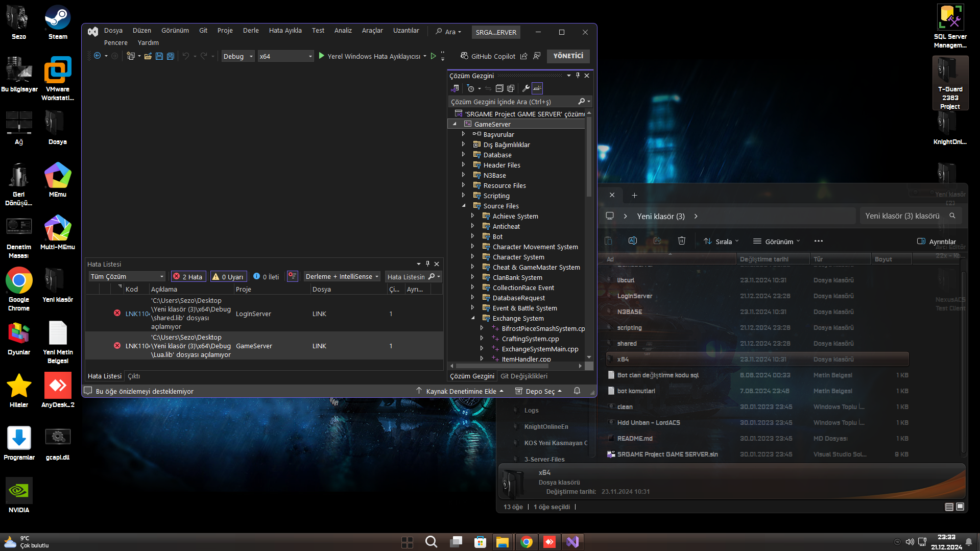The height and width of the screenshot is (551, 980).
Task: Toggle the 0 Uyarı warnings filter
Action: (x=228, y=277)
